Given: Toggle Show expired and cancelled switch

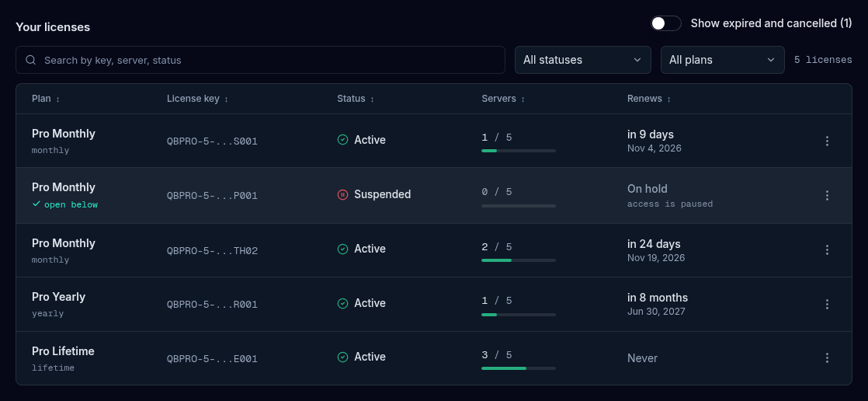Looking at the screenshot, I should (x=665, y=23).
